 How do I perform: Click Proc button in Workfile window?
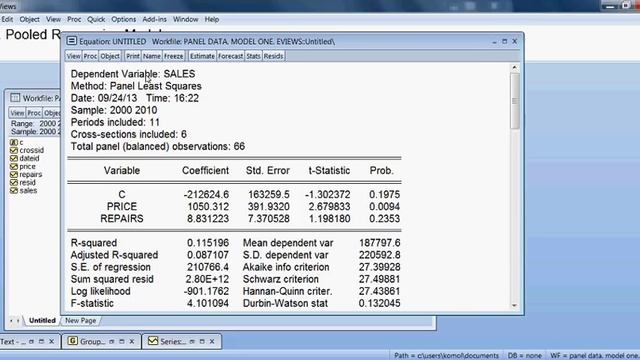pos(34,113)
